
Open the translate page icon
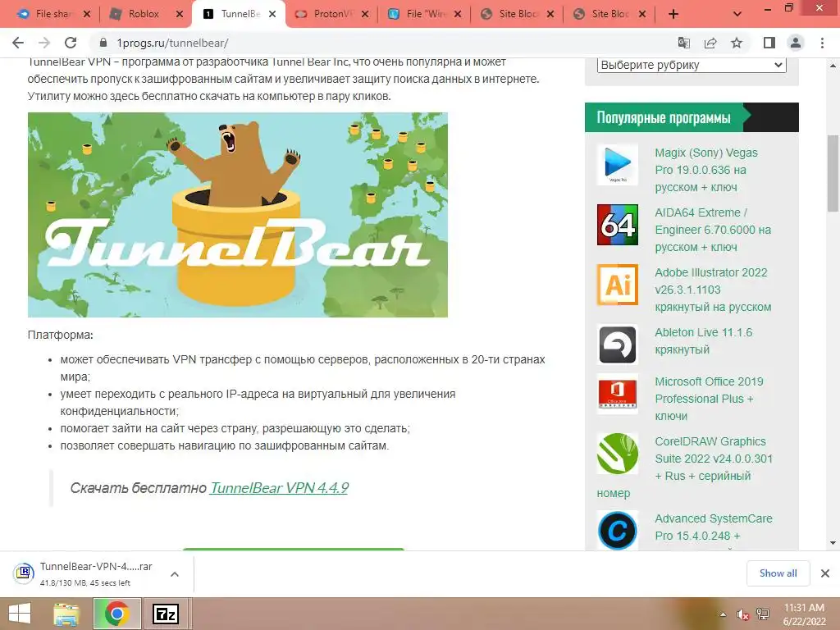[x=683, y=43]
